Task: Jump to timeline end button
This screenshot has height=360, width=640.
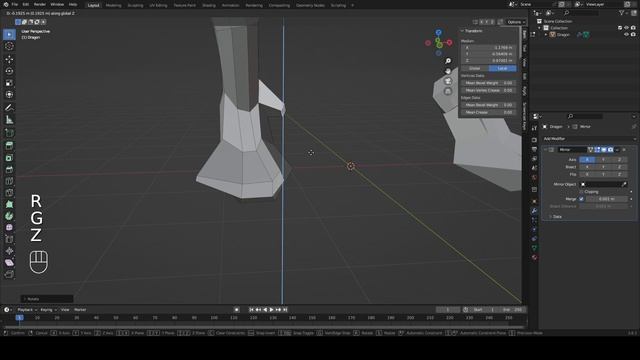Action: pos(285,310)
